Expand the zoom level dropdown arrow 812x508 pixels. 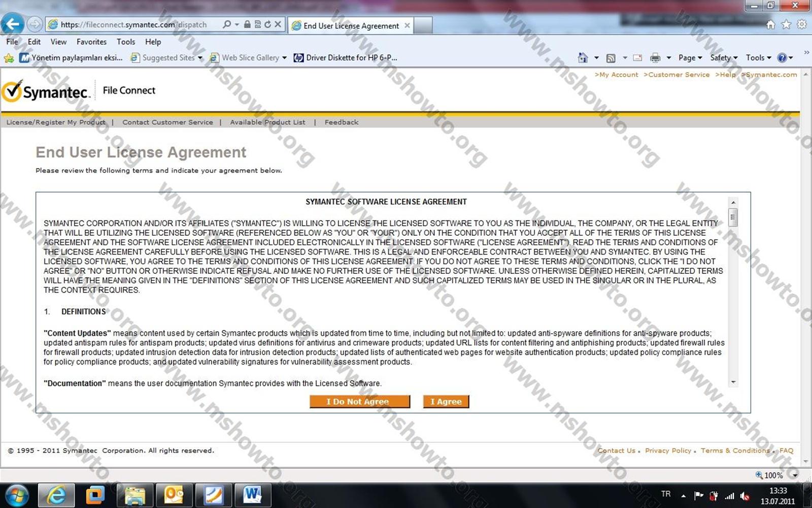coord(795,475)
